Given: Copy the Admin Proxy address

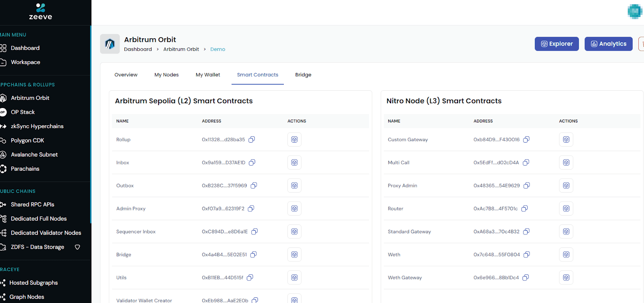Looking at the screenshot, I should (251, 208).
